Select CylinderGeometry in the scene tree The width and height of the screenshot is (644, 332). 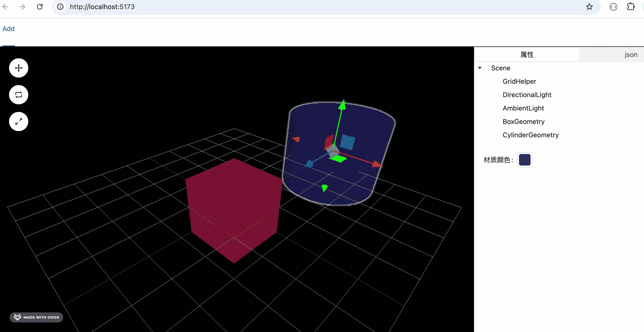tap(531, 135)
